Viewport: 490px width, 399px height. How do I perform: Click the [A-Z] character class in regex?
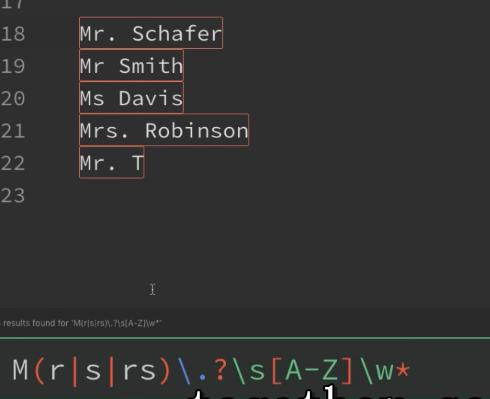[x=312, y=371]
